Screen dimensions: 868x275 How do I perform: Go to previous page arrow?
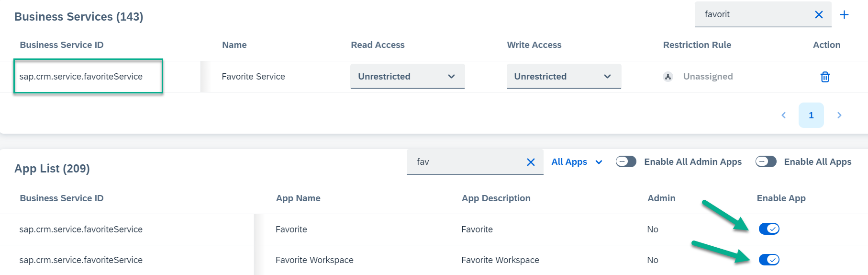point(783,115)
